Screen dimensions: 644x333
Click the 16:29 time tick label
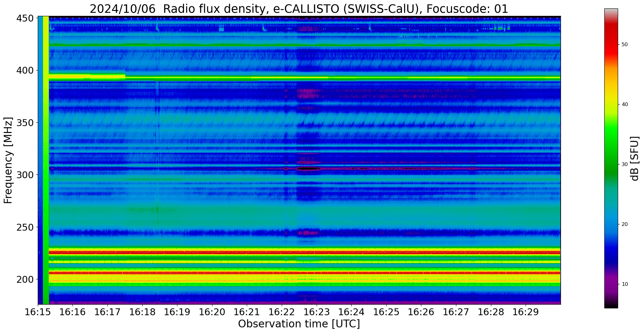pyautogui.click(x=526, y=312)
